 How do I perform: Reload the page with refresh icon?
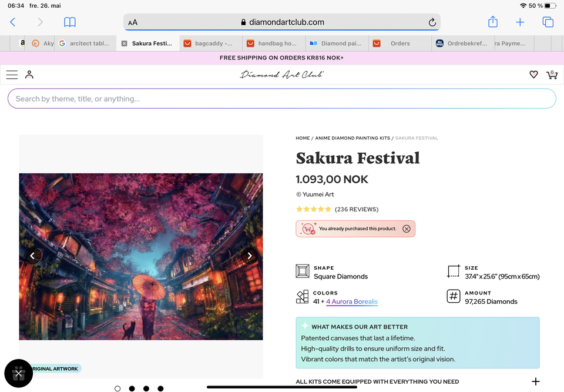coord(432,22)
